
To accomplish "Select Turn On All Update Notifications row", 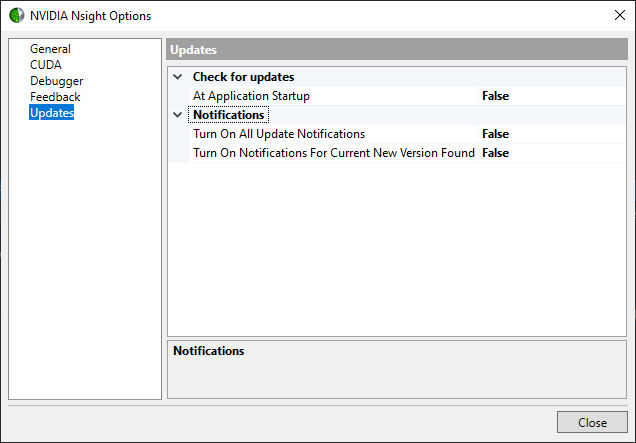I will [333, 134].
